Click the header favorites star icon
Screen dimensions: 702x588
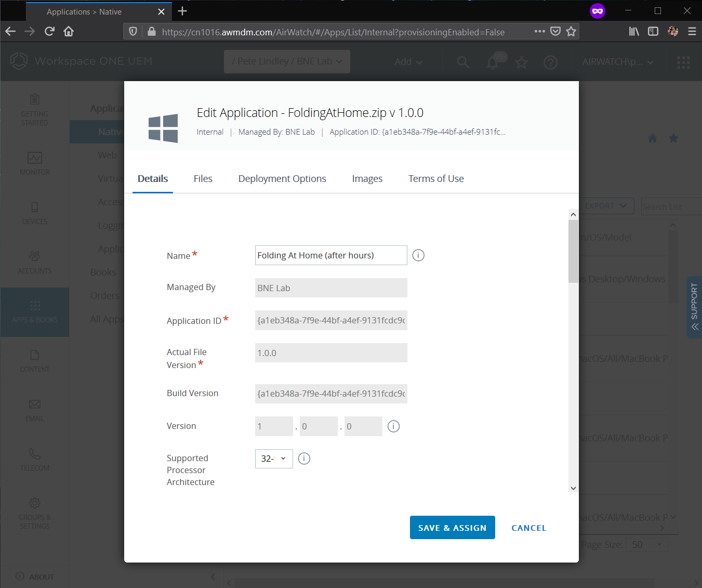click(x=521, y=62)
